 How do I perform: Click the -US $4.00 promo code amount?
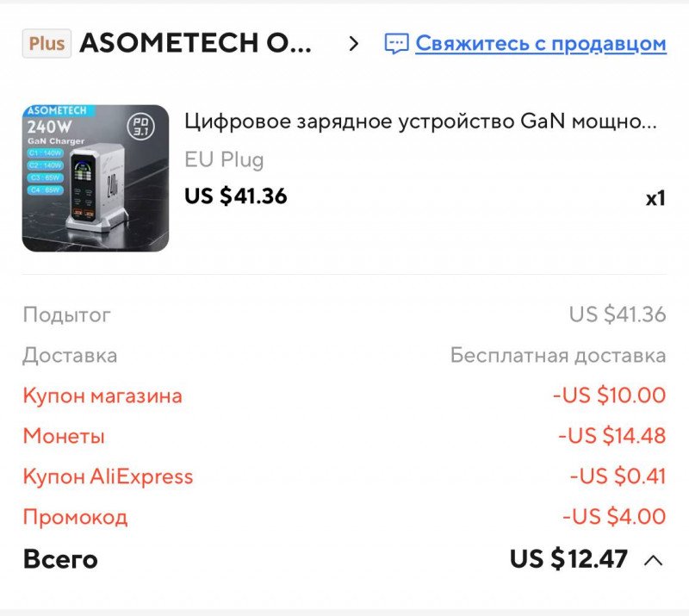pyautogui.click(x=614, y=516)
